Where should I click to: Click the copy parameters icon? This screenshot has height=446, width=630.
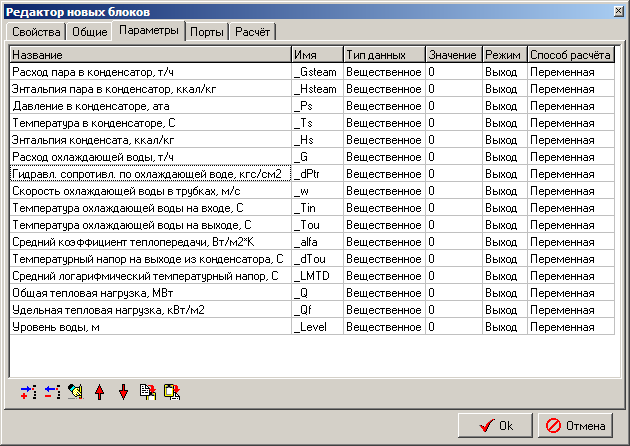pyautogui.click(x=148, y=393)
